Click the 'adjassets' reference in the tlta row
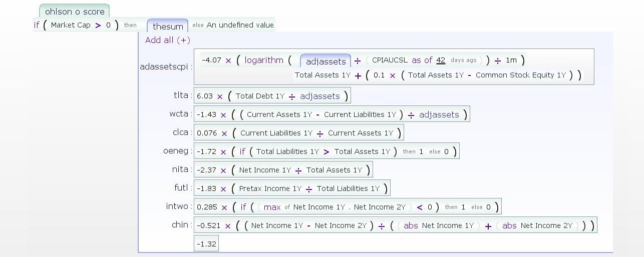The image size is (644, 257). (320, 96)
